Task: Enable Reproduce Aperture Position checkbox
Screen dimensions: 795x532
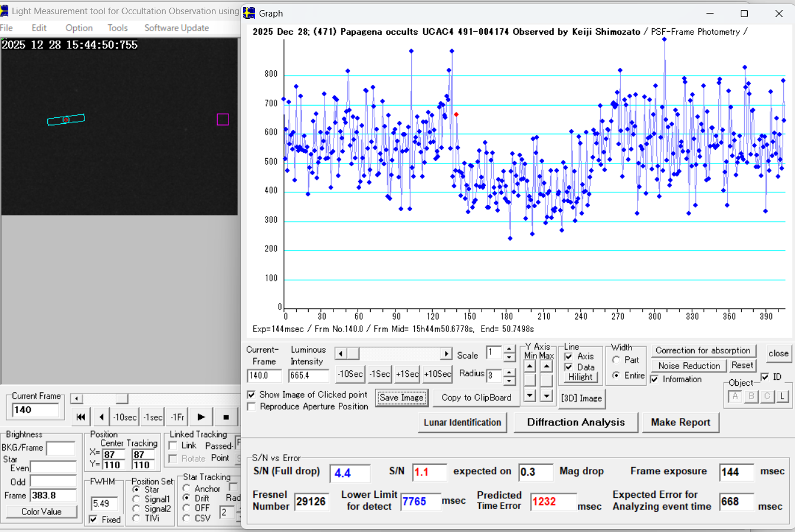Action: coord(251,407)
